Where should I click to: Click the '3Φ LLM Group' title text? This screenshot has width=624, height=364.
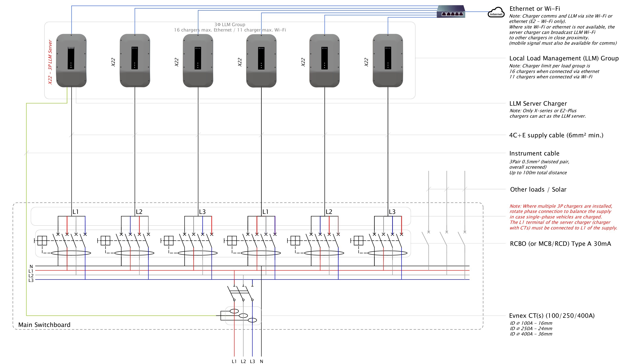coord(230,24)
